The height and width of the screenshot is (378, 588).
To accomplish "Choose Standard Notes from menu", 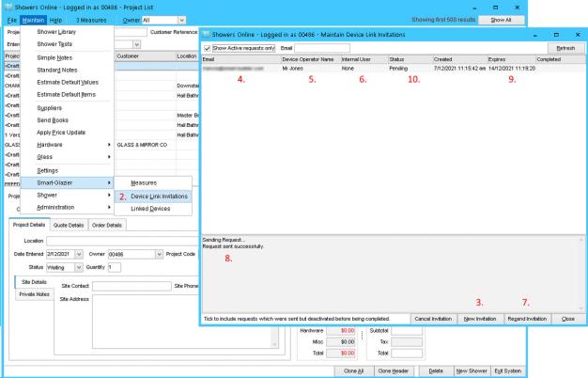I will (57, 71).
